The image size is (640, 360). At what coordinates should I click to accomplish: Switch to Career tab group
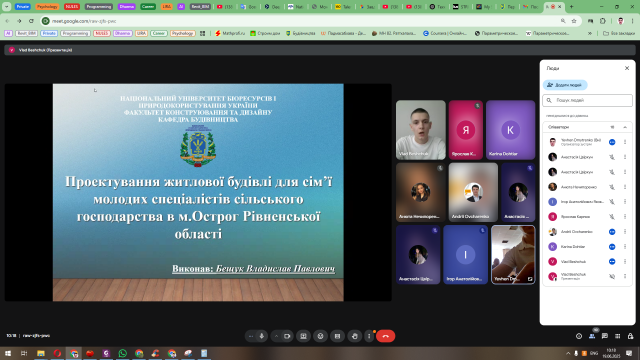(148, 7)
